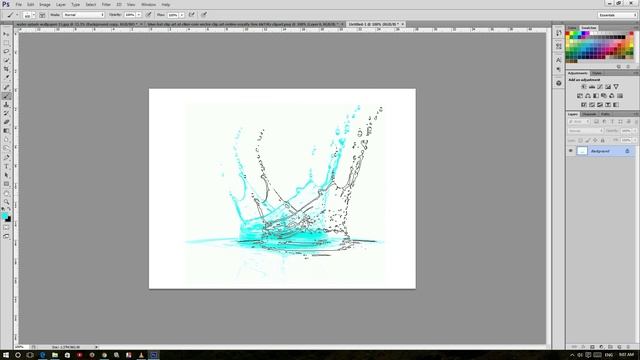Select the Rectangle shape tool

pyautogui.click(x=6, y=184)
